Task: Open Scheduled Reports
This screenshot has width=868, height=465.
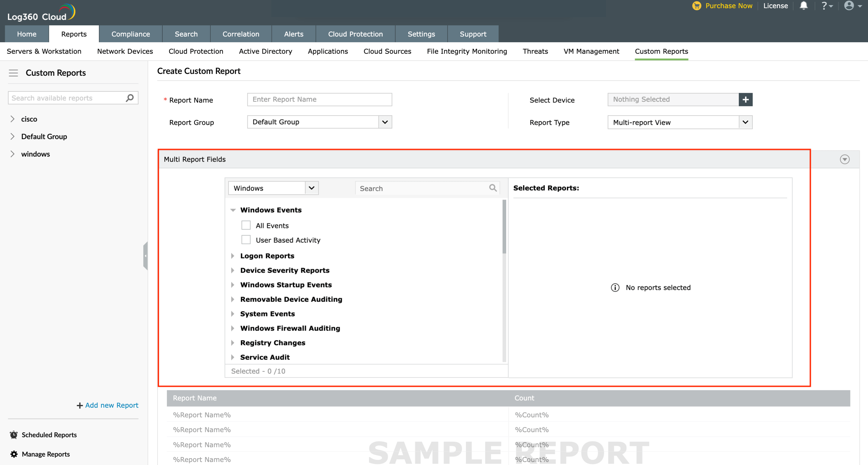Action: coord(49,435)
